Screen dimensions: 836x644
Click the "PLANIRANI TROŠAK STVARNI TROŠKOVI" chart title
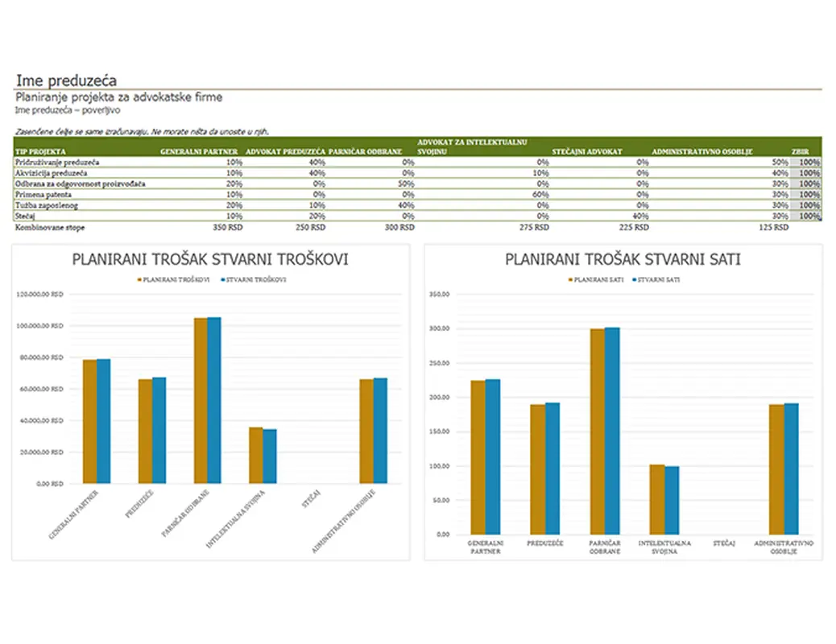pos(210,260)
